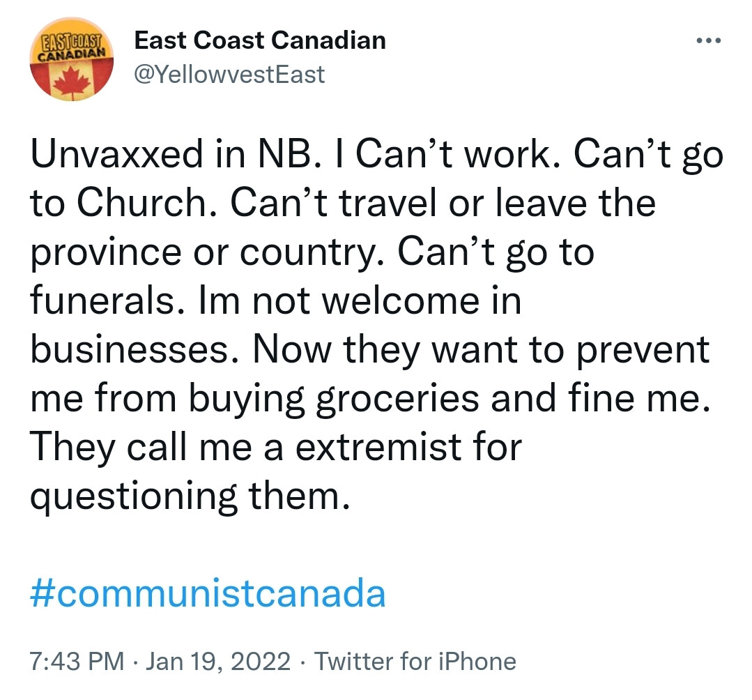752x700 pixels.
Task: Click the line starting 'province or country'
Action: point(312,253)
